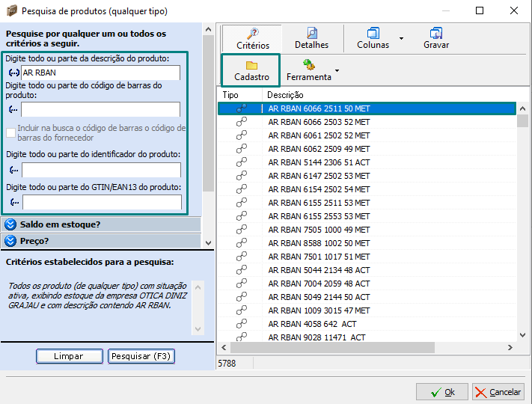The height and width of the screenshot is (404, 532).
Task: Focus the product identifier input field
Action: click(101, 170)
